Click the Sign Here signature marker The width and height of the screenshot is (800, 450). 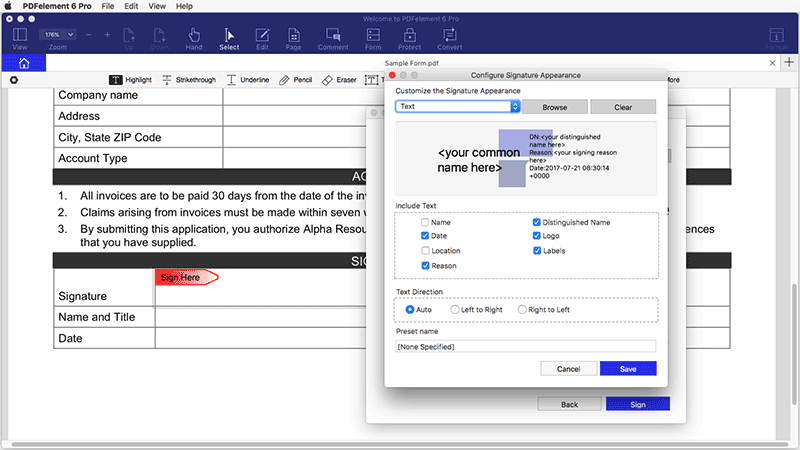187,278
